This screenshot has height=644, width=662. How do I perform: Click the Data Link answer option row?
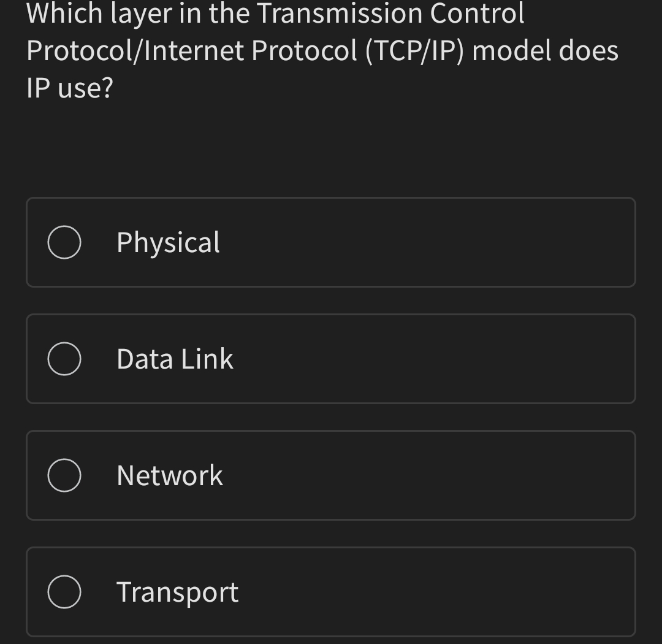tap(331, 358)
